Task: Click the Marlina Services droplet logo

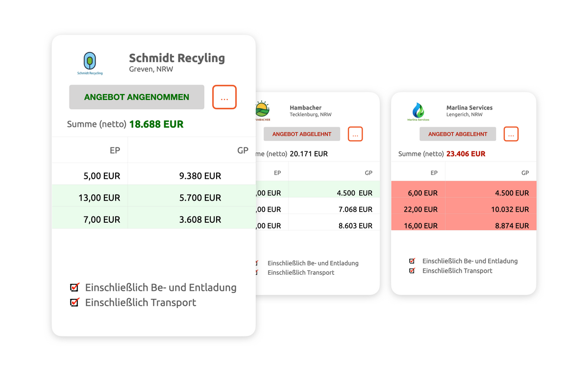Action: point(418,111)
